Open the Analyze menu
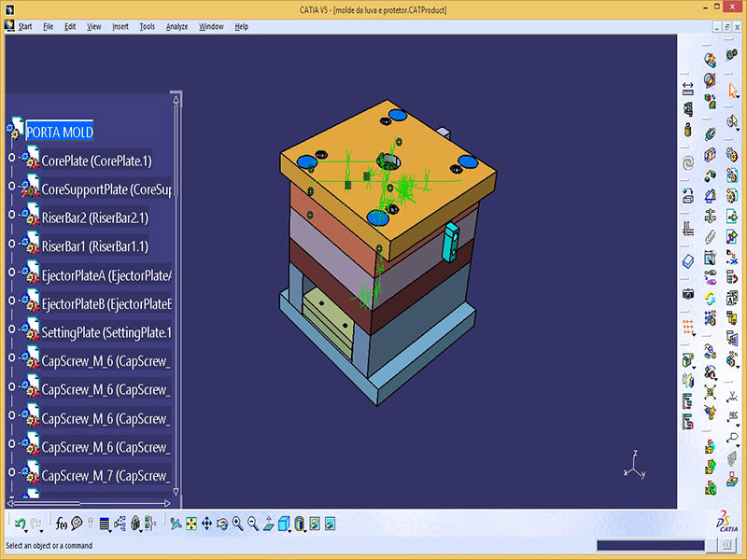Screen dimensions: 747x560 tap(176, 27)
